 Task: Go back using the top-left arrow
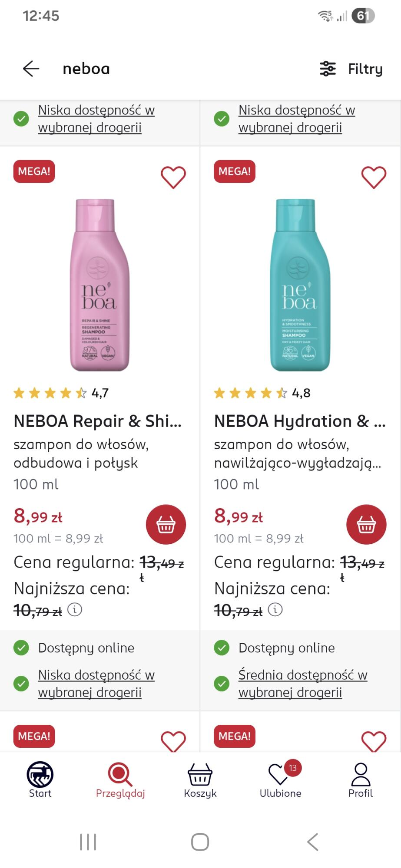click(x=31, y=69)
